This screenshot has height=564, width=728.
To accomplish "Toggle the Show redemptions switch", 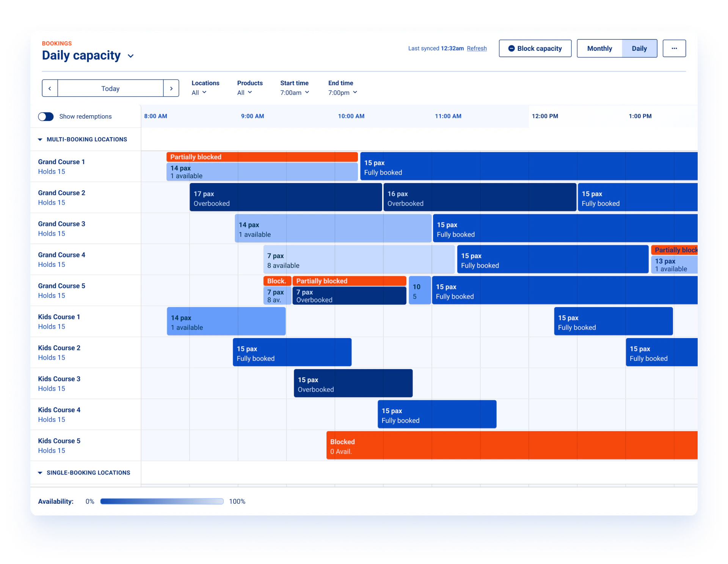I will 46,116.
